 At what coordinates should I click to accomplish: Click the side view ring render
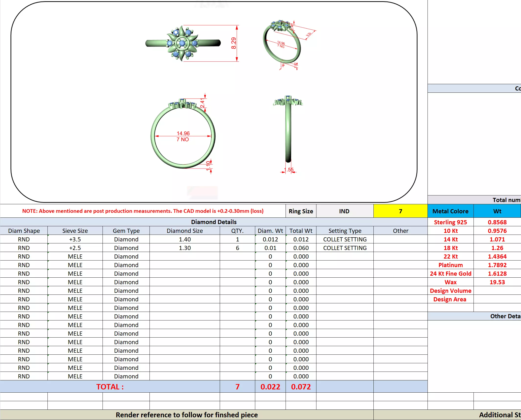[x=288, y=130]
